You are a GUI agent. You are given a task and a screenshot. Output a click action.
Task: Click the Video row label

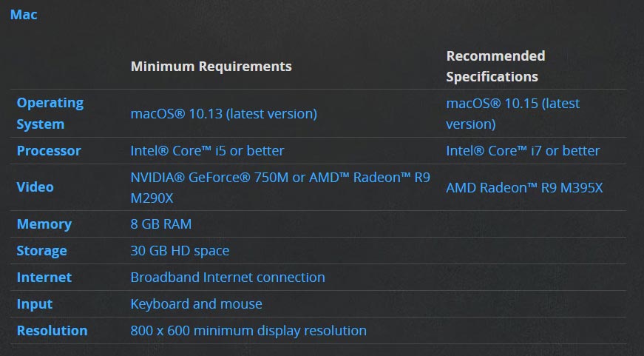click(x=35, y=187)
